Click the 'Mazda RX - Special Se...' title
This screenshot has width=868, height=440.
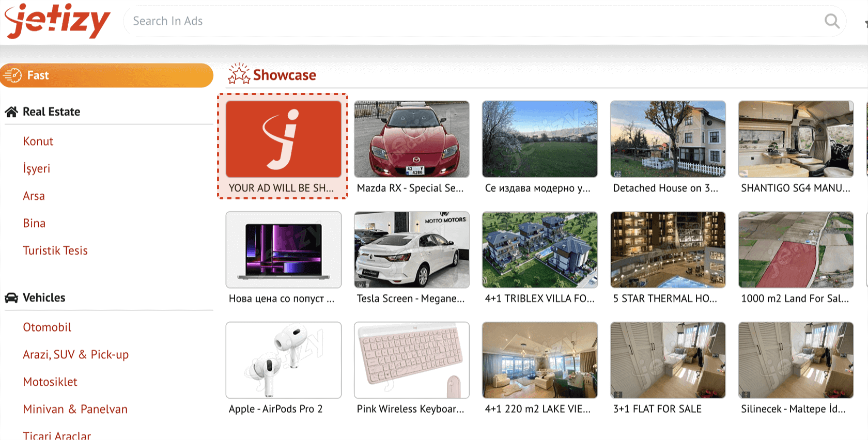click(x=410, y=188)
